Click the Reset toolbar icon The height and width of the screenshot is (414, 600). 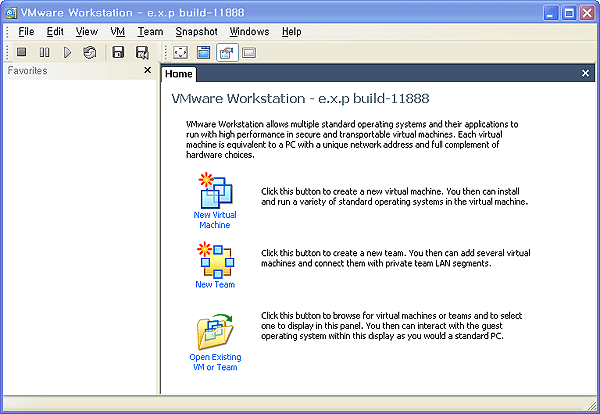tap(90, 52)
